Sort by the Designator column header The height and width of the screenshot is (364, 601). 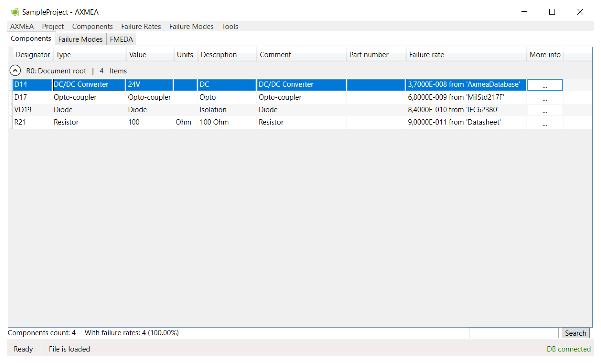click(x=32, y=55)
